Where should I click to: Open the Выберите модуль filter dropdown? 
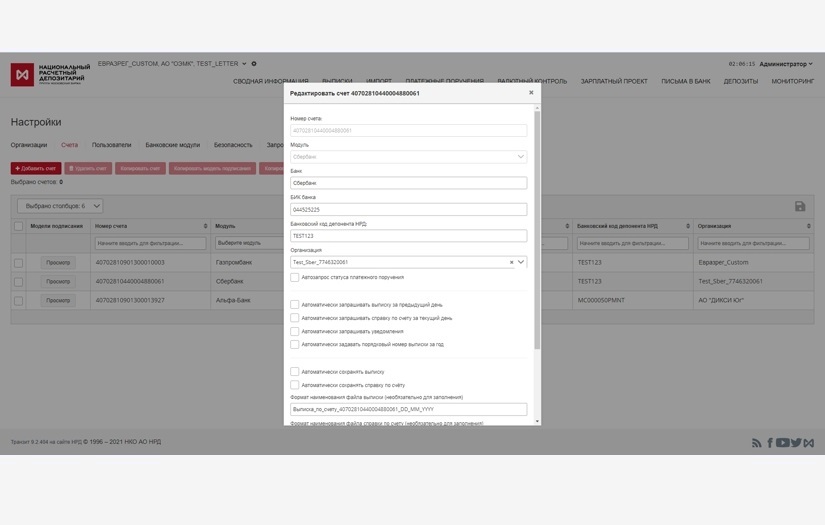point(250,243)
